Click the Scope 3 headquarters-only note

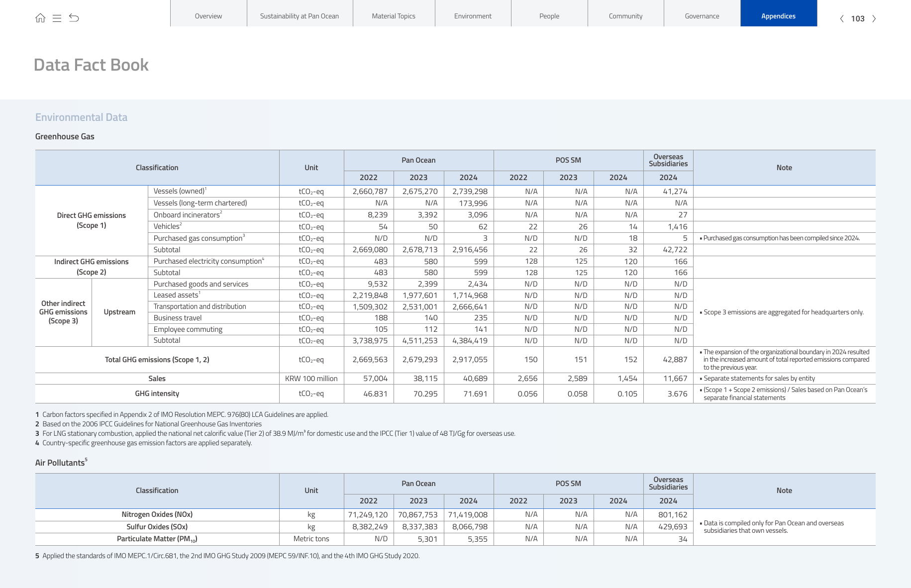[x=782, y=312]
